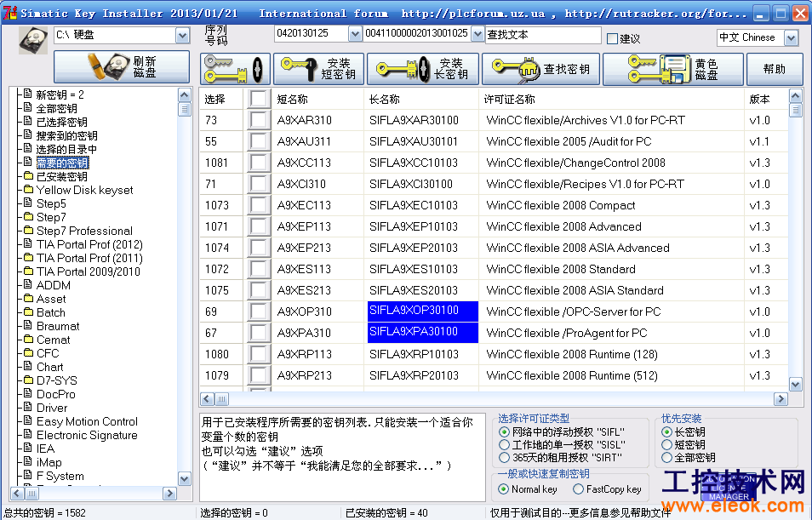
Task: Open the 已安装密钥 folder
Action: pyautogui.click(x=61, y=177)
